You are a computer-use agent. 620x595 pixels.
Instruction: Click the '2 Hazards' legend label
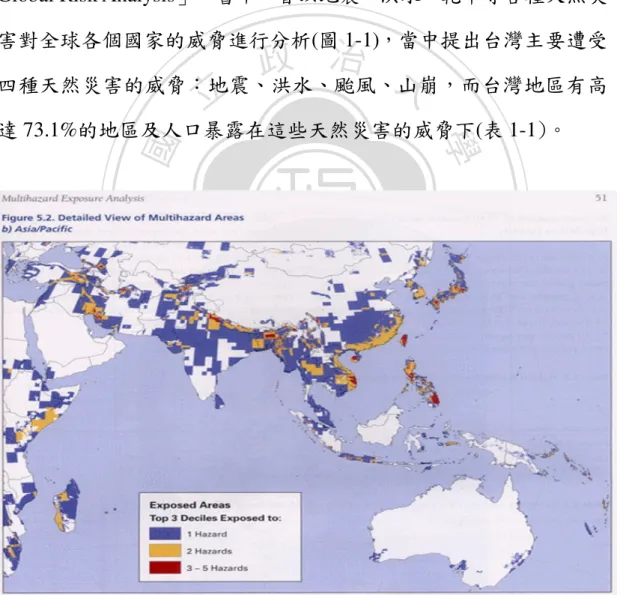tap(209, 551)
